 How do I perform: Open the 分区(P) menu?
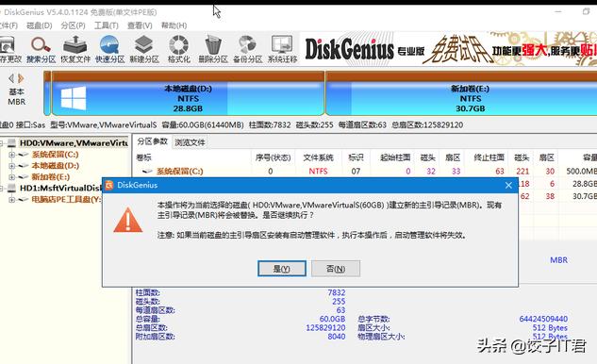(73, 25)
